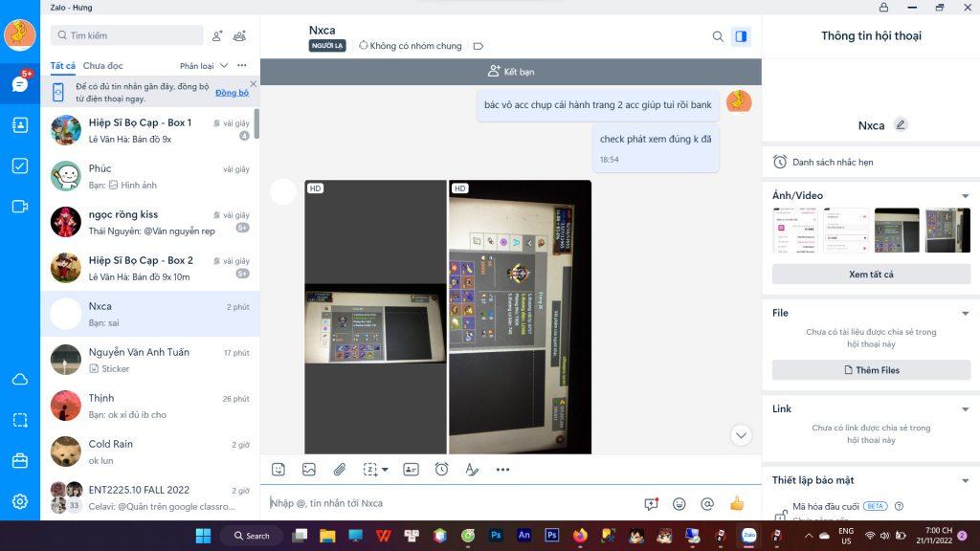This screenshot has height=551, width=980.
Task: Open Cloud storage in sidebar
Action: 19,379
